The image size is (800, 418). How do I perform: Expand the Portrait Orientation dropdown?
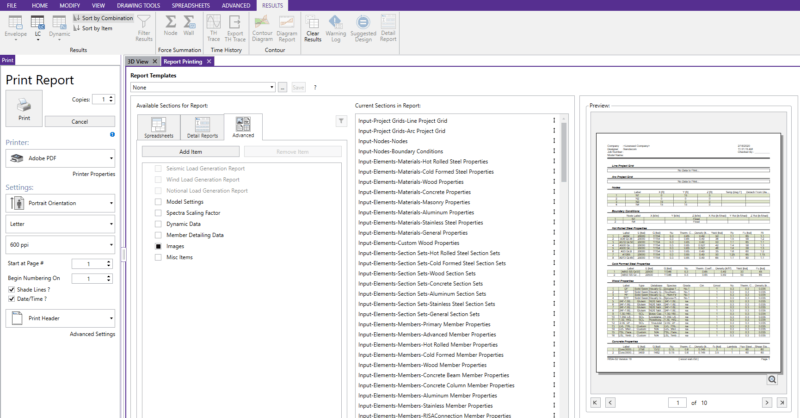[62, 202]
